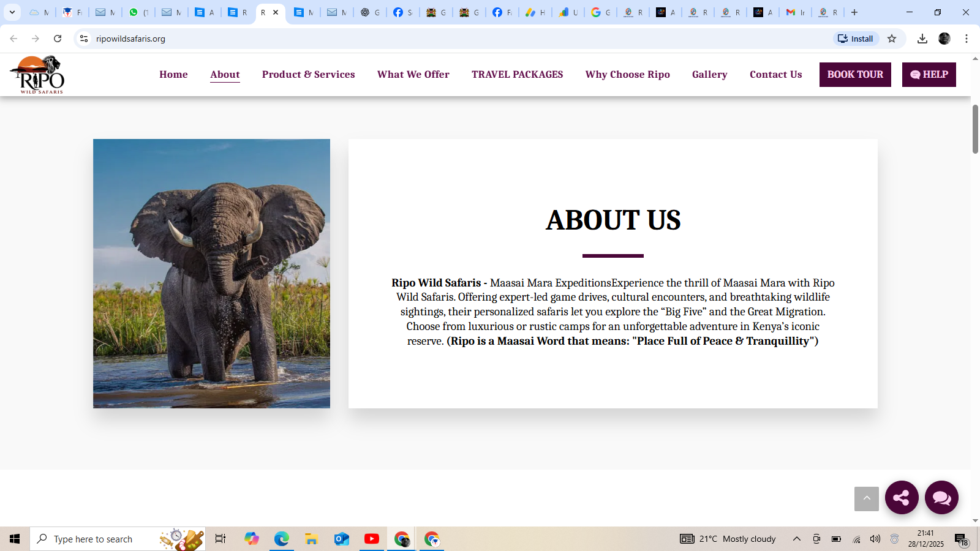Go to the Gallery menu item
The image size is (980, 551).
pos(709,75)
